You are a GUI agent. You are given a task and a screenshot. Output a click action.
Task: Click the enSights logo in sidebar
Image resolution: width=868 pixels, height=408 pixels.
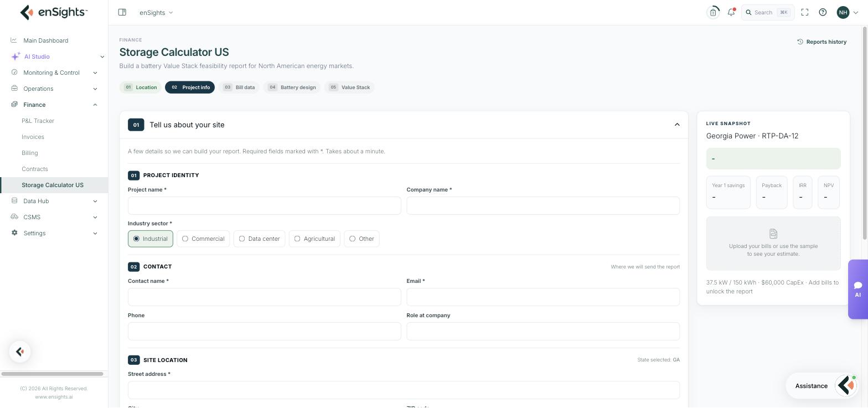click(54, 12)
